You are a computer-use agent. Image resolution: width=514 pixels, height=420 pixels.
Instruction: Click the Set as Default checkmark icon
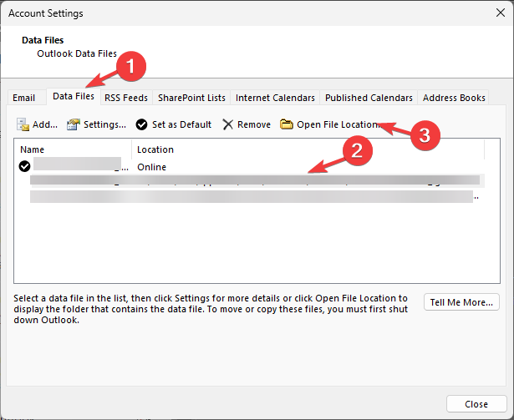coord(141,124)
